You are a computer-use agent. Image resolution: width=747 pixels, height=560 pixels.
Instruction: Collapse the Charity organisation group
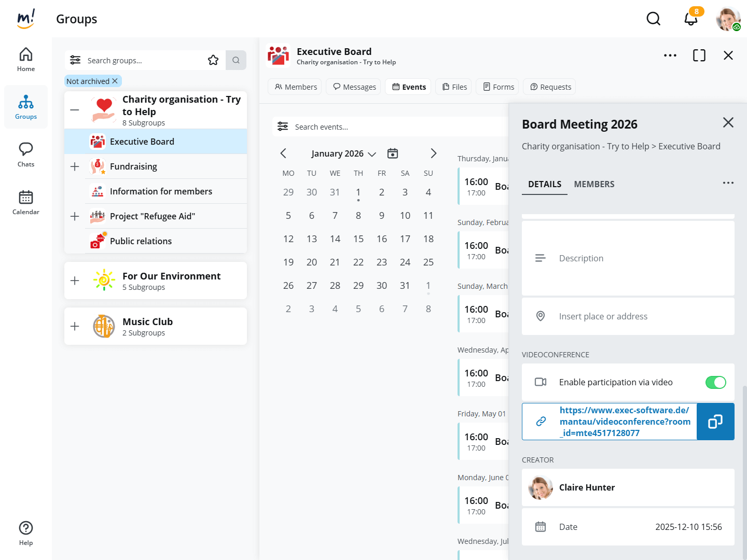pyautogui.click(x=75, y=110)
